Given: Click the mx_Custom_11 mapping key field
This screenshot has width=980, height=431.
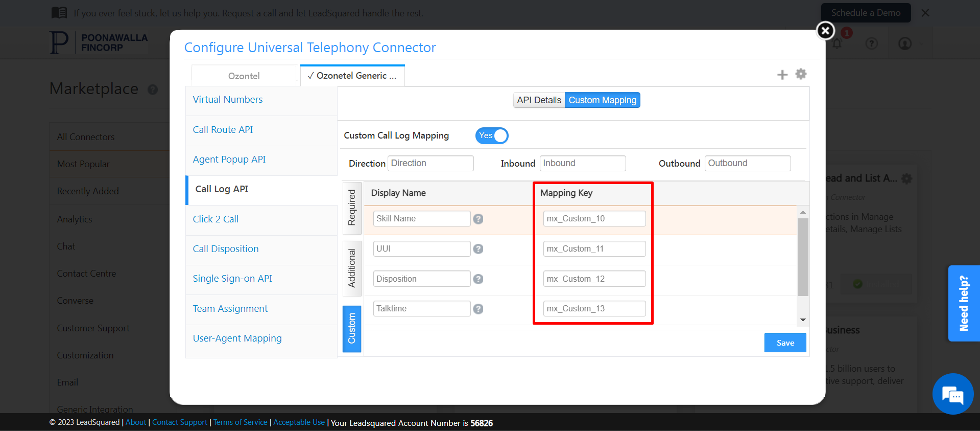Looking at the screenshot, I should pyautogui.click(x=594, y=249).
